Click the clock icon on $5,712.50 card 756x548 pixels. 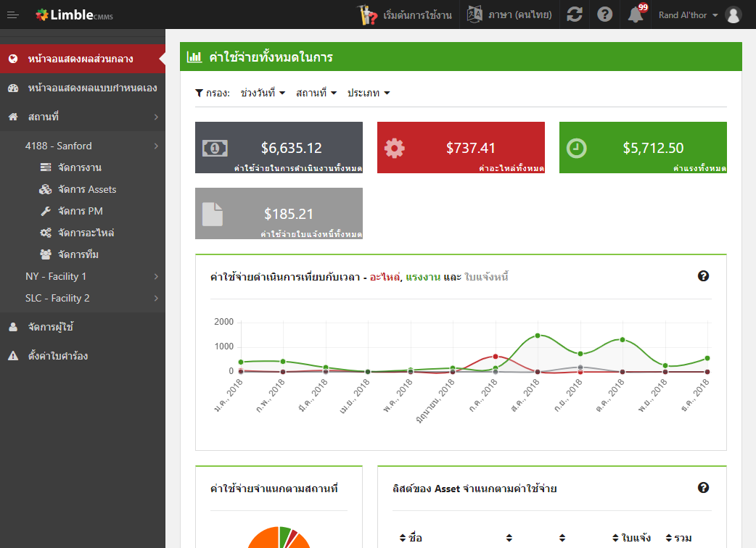(576, 148)
